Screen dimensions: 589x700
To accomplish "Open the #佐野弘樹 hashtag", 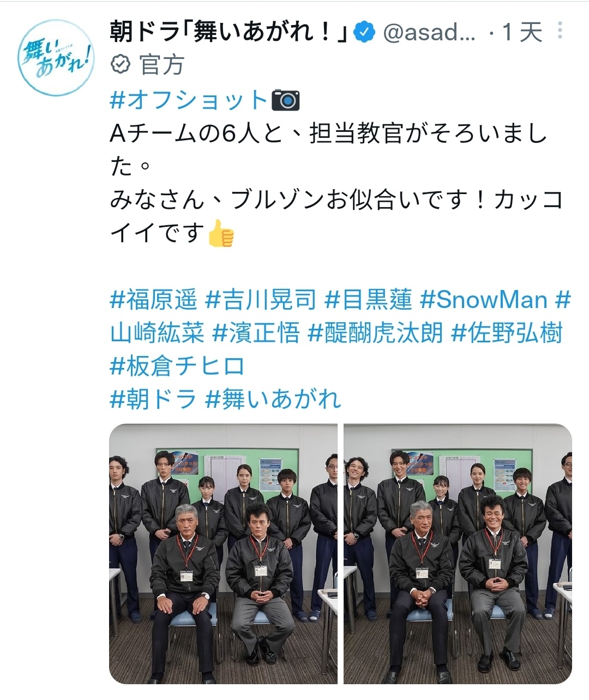I will 507,333.
